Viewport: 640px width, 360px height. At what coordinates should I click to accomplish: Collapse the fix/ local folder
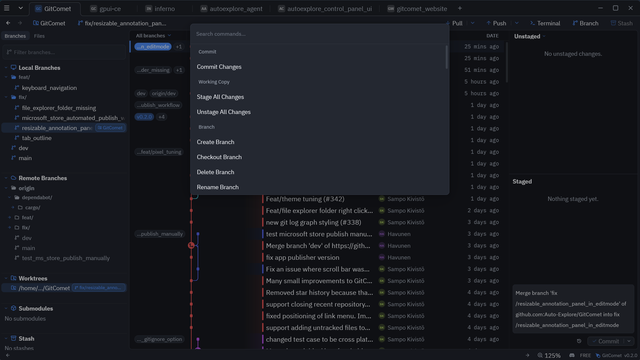tap(6, 97)
